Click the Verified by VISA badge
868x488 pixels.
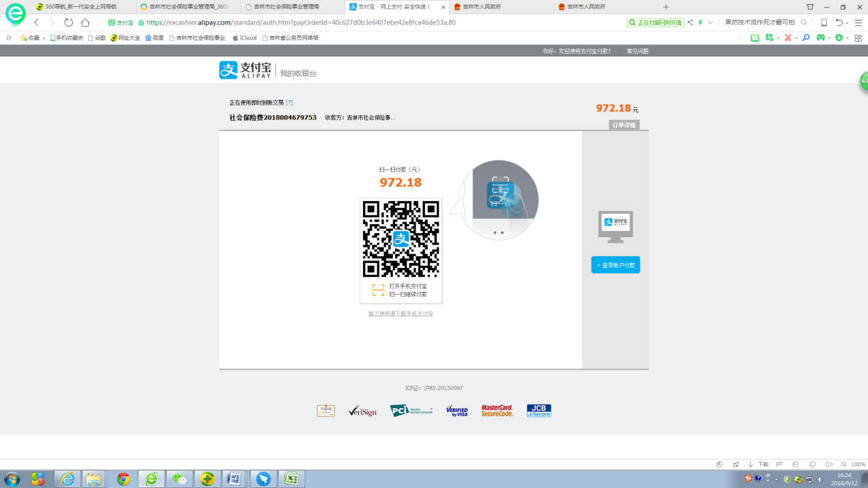pyautogui.click(x=457, y=411)
